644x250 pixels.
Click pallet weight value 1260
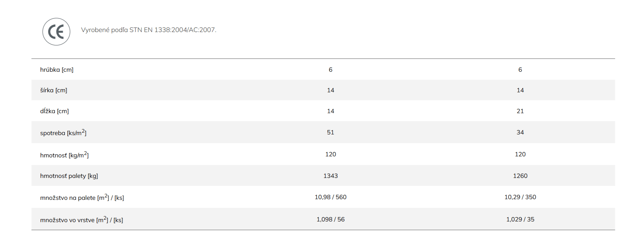point(520,176)
